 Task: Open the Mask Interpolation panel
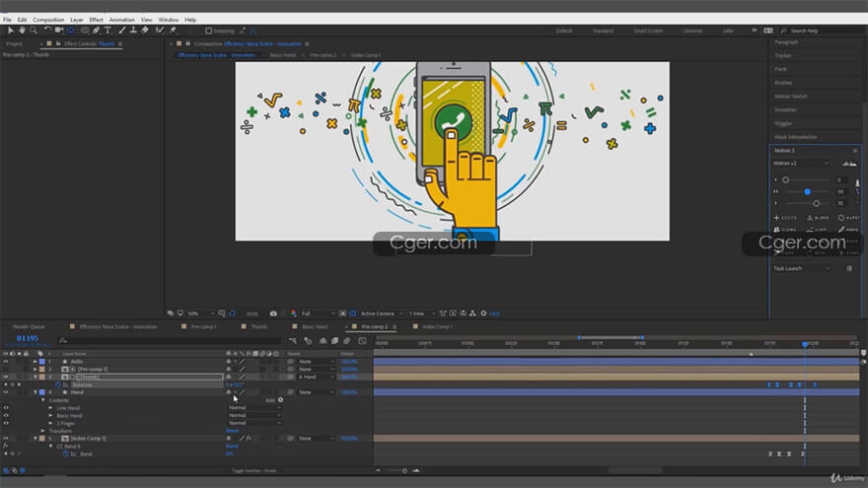(795, 137)
